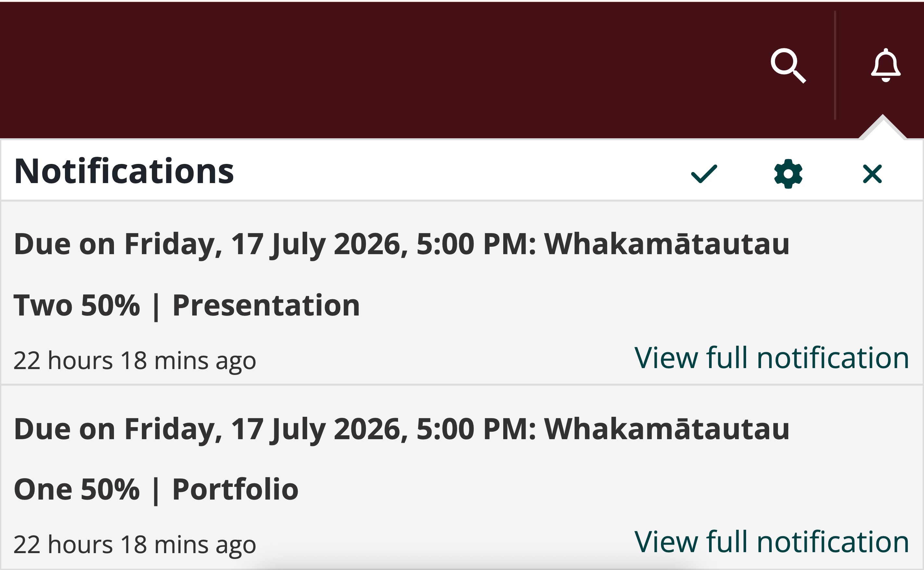View full notification for Portfolio assessment

pyautogui.click(x=772, y=542)
